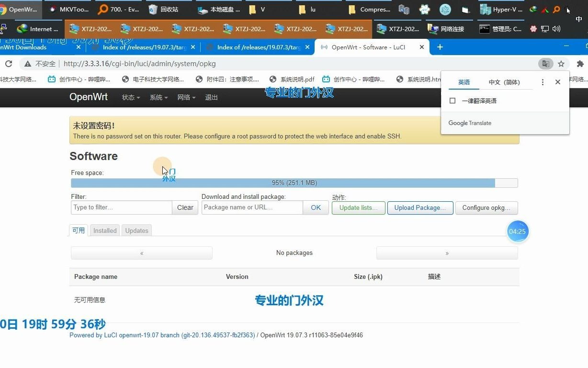Click the 无可用信息 table message

[x=90, y=300]
